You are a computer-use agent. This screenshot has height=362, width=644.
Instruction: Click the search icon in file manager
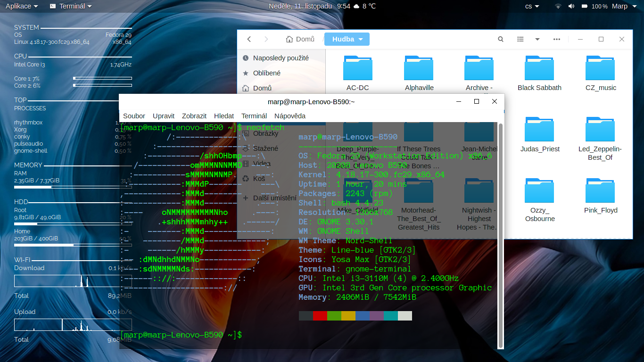pyautogui.click(x=501, y=39)
